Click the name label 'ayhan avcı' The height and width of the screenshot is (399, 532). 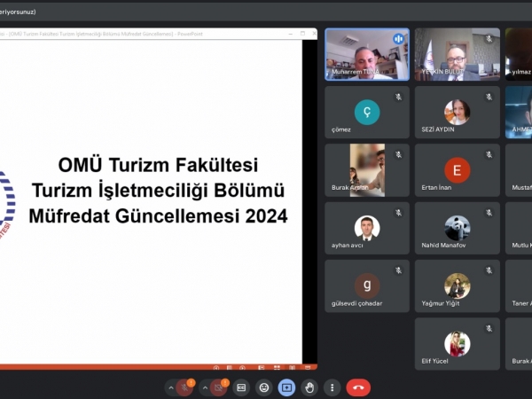(x=347, y=246)
